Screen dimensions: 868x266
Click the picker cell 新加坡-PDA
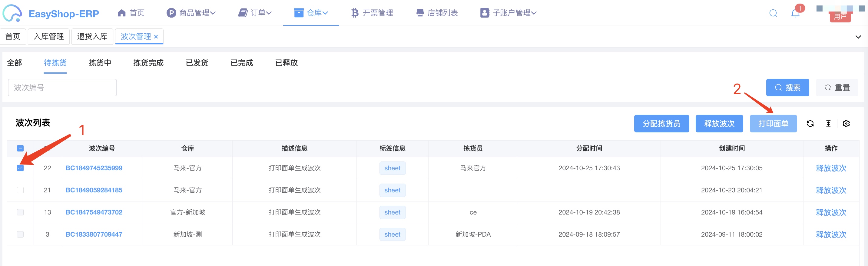pyautogui.click(x=473, y=234)
